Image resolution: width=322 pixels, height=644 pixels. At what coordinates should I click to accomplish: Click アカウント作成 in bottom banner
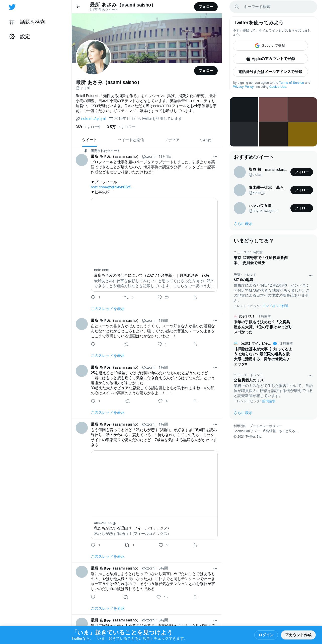298,635
